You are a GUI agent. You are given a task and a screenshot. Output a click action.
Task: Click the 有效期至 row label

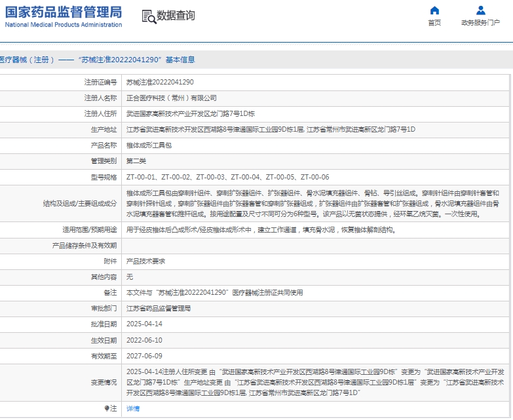pyautogui.click(x=104, y=356)
